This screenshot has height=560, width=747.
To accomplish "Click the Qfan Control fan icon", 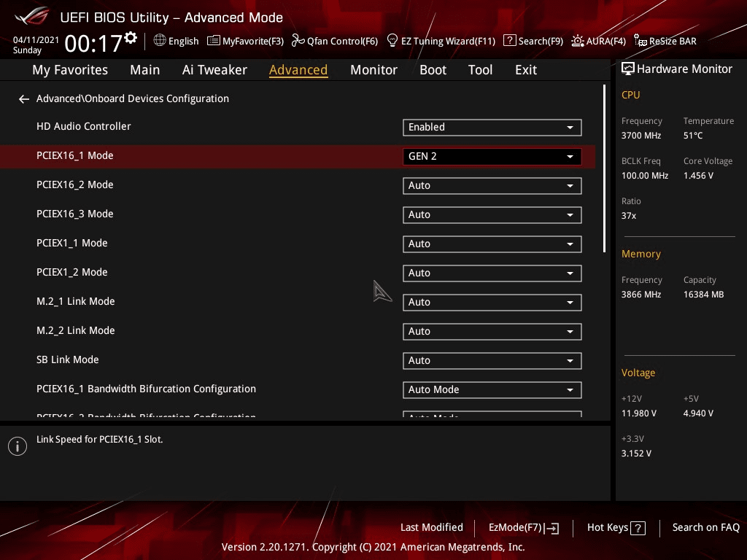I will [x=298, y=41].
